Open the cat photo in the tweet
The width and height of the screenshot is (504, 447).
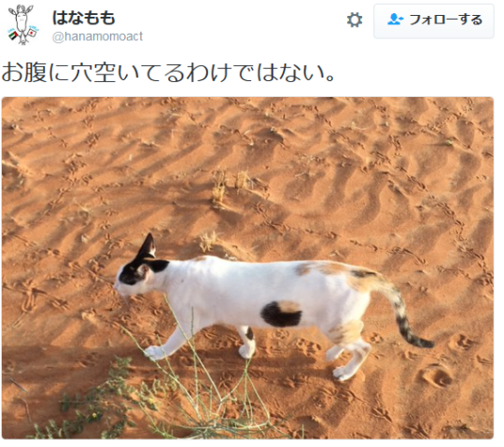point(247,268)
